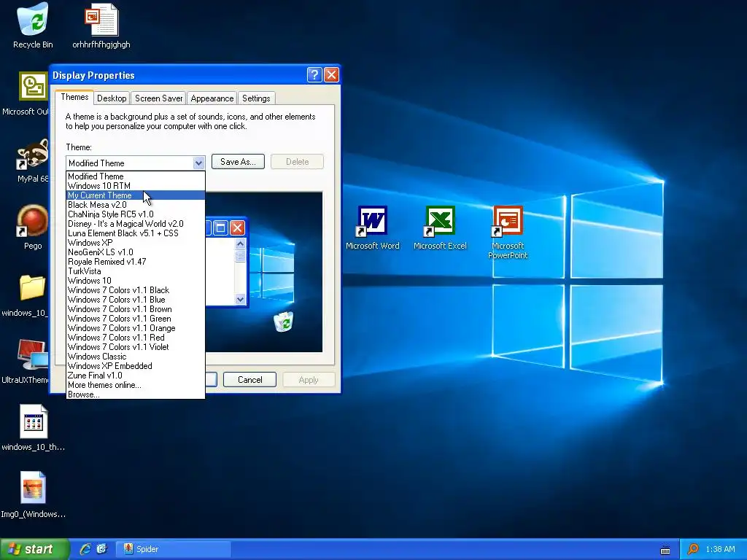
Task: Choose Black Mesa v2.0 theme
Action: coord(135,205)
